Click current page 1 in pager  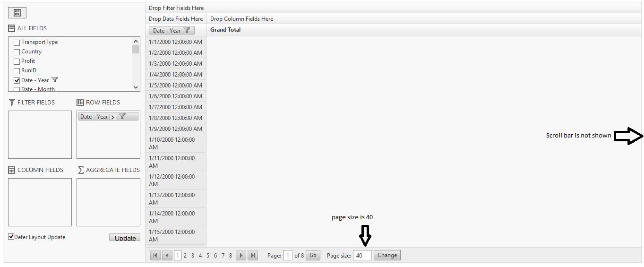(178, 256)
